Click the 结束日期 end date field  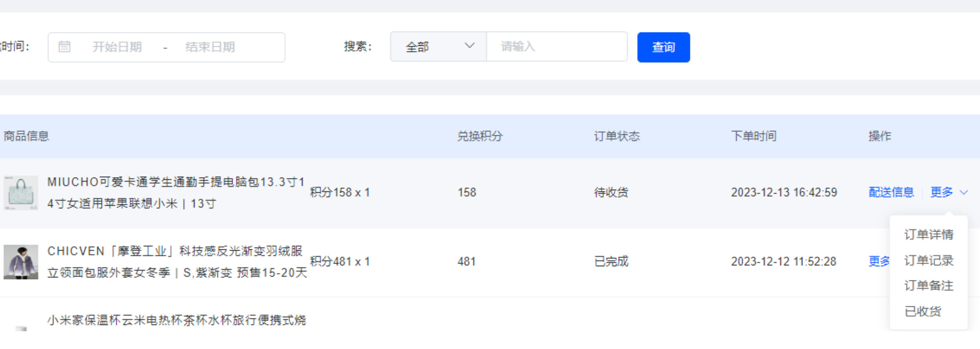pyautogui.click(x=210, y=47)
